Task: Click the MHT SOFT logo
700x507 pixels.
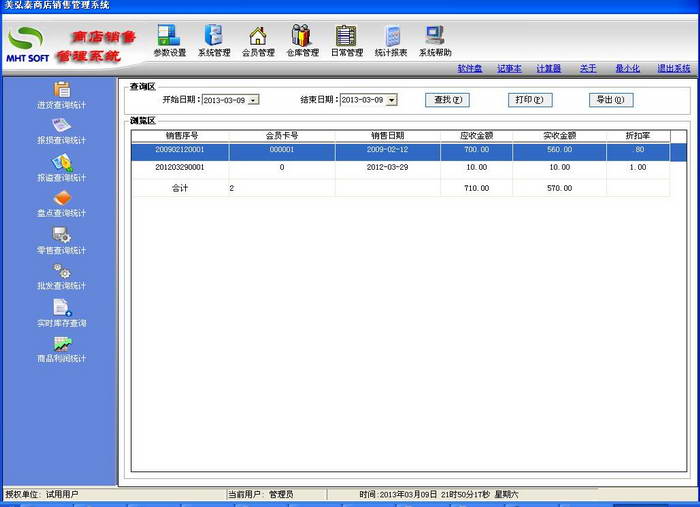Action: coord(27,44)
